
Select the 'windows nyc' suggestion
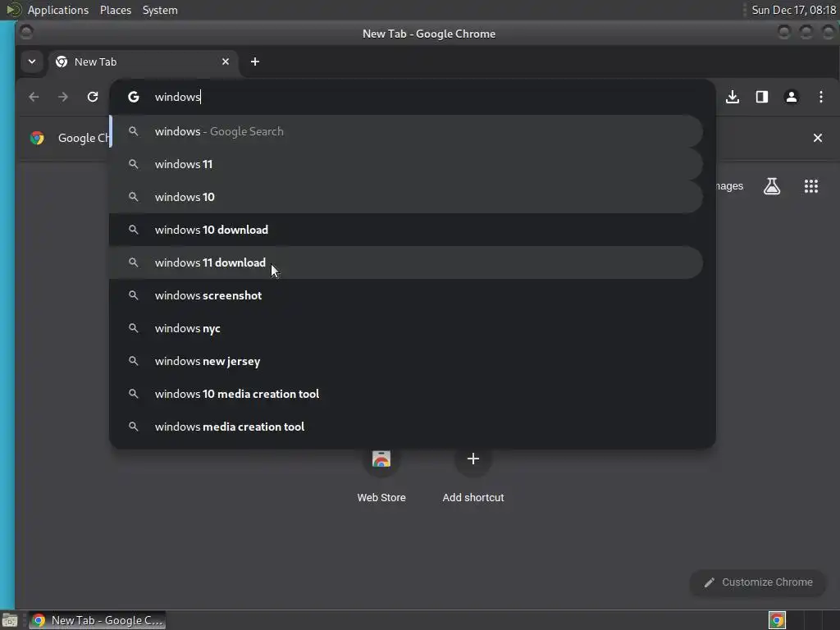[x=406, y=328]
